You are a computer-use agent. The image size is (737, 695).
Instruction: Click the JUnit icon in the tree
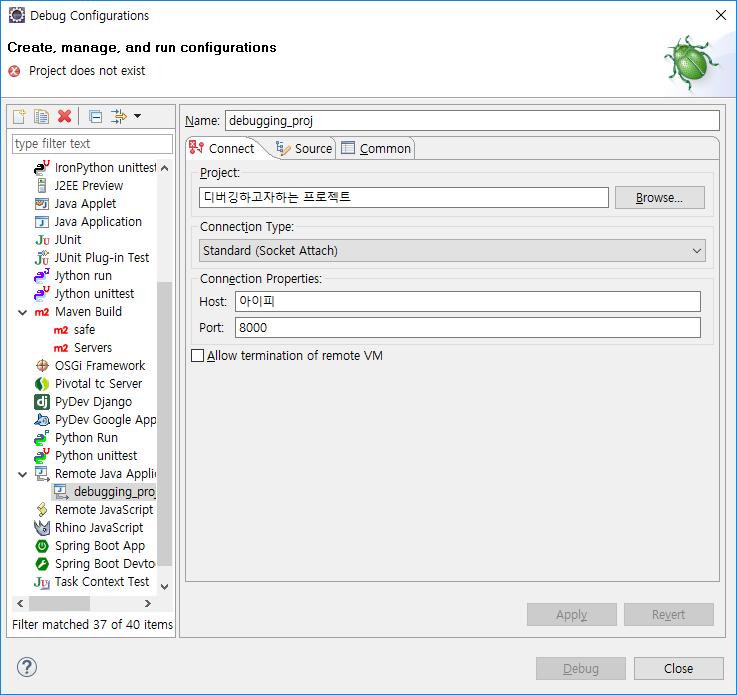click(x=42, y=240)
